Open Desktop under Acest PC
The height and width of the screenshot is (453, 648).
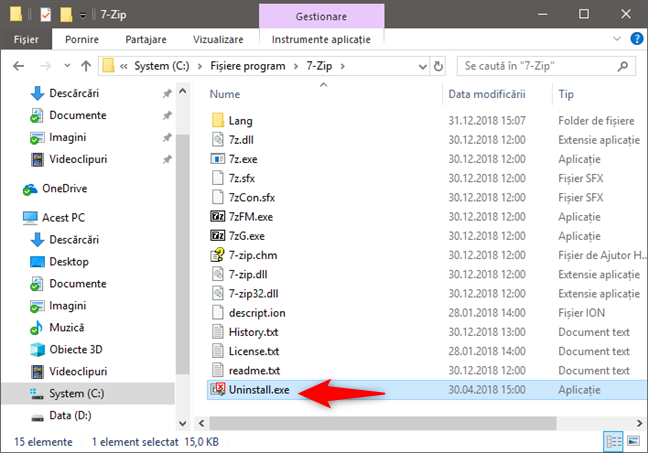(69, 262)
